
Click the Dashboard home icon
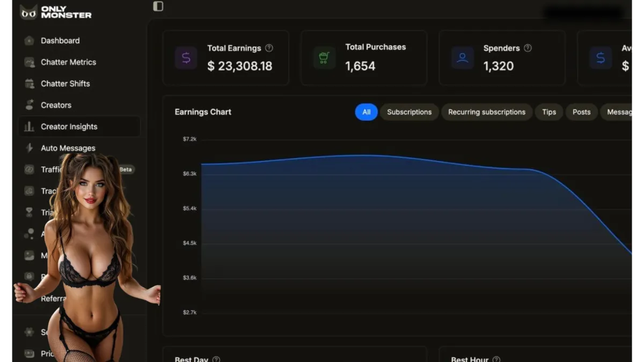[x=30, y=41]
